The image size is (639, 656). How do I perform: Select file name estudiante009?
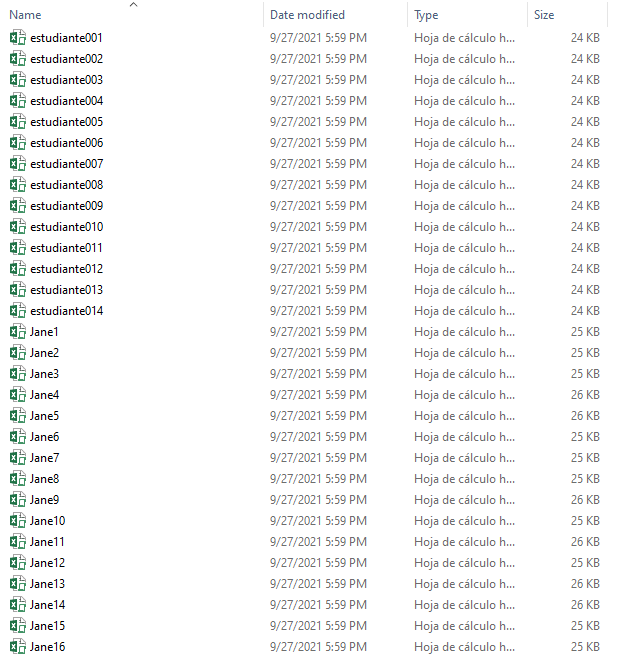click(67, 206)
